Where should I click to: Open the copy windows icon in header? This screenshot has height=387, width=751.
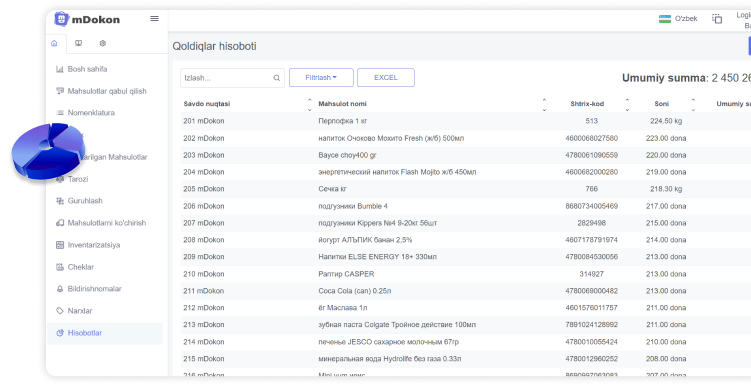tap(717, 19)
